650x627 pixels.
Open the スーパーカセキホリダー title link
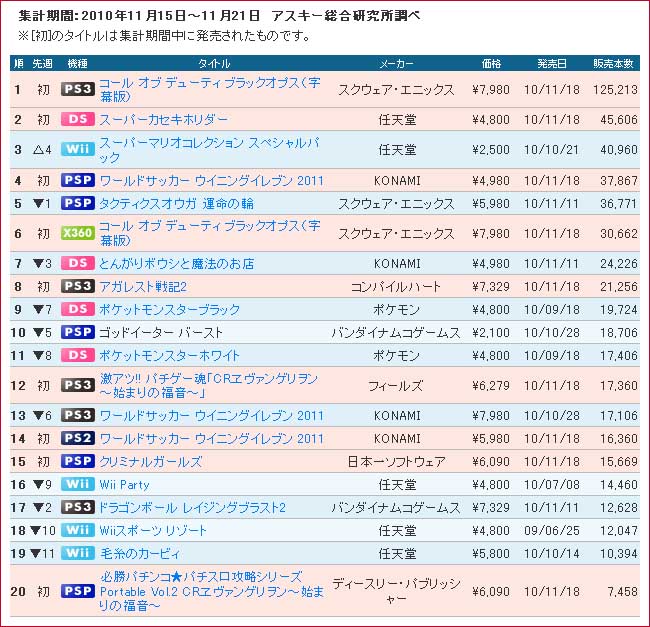163,120
